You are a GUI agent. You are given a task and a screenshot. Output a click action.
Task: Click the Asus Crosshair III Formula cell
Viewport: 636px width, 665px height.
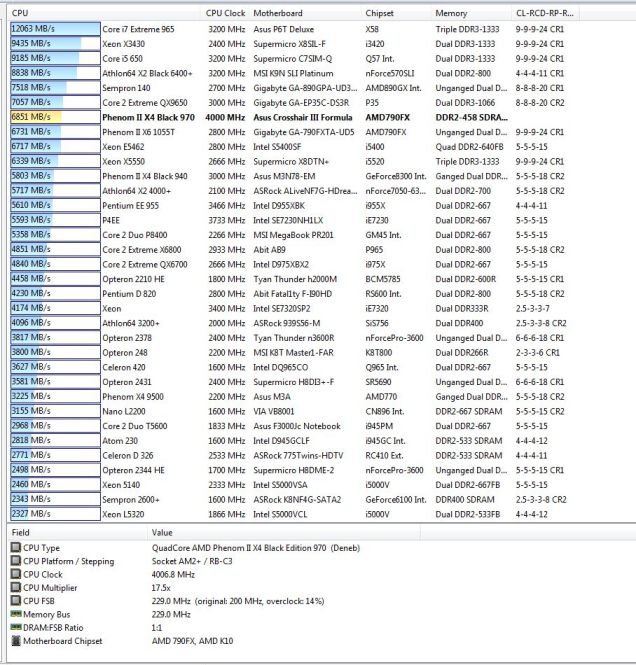pyautogui.click(x=303, y=117)
